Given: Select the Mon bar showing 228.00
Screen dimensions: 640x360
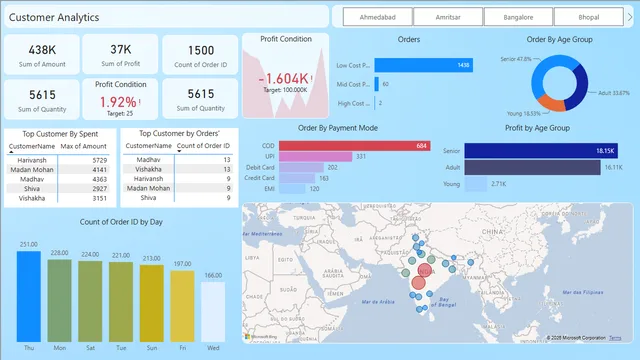Looking at the screenshot, I should [60, 300].
